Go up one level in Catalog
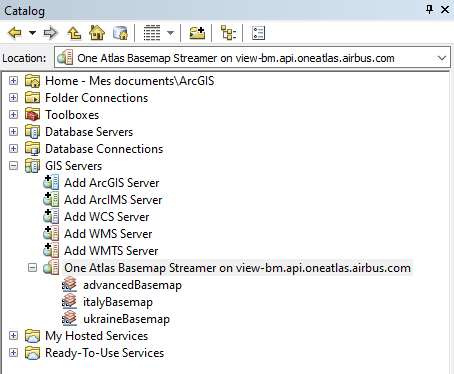This screenshot has width=454, height=374. click(x=74, y=33)
